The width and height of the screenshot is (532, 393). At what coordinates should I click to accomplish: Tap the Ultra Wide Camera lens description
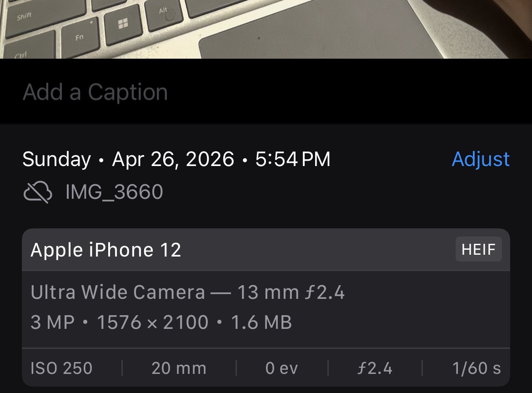tap(187, 292)
